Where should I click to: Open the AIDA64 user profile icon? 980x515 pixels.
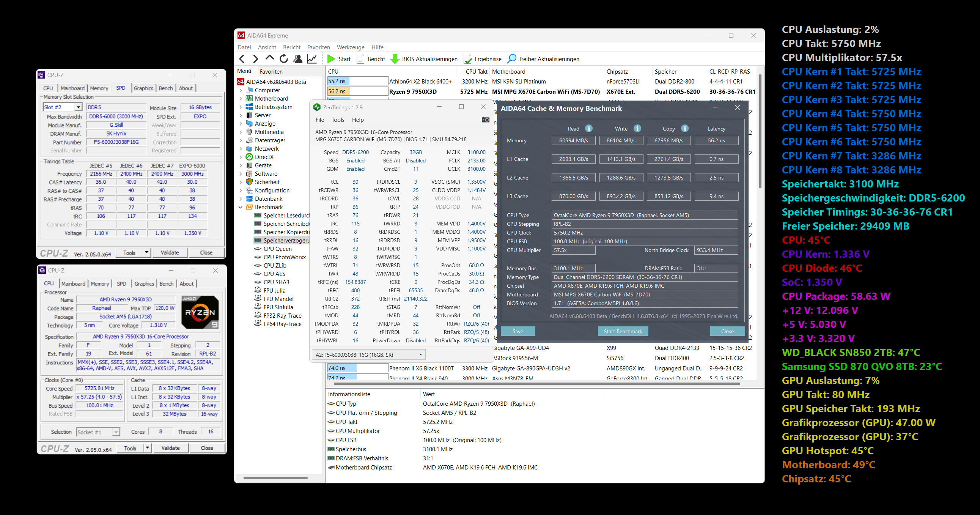click(x=298, y=58)
